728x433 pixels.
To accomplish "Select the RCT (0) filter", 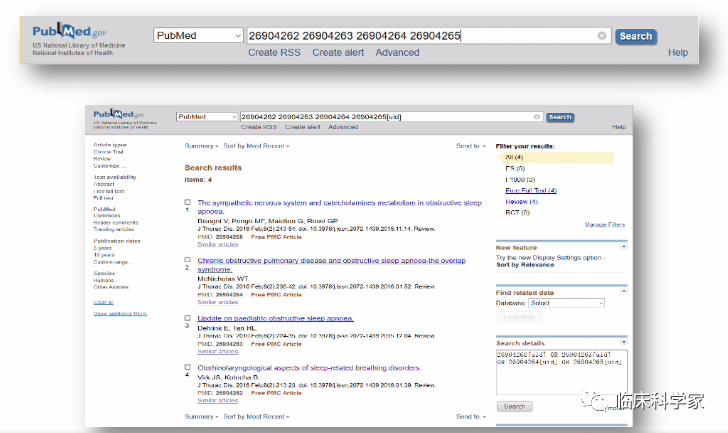I will (517, 213).
